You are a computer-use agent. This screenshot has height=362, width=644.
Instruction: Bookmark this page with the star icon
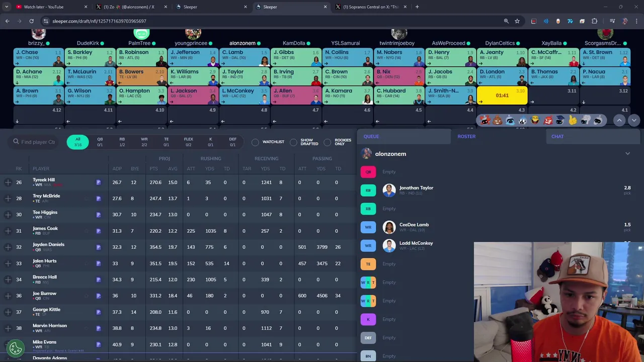tap(517, 21)
